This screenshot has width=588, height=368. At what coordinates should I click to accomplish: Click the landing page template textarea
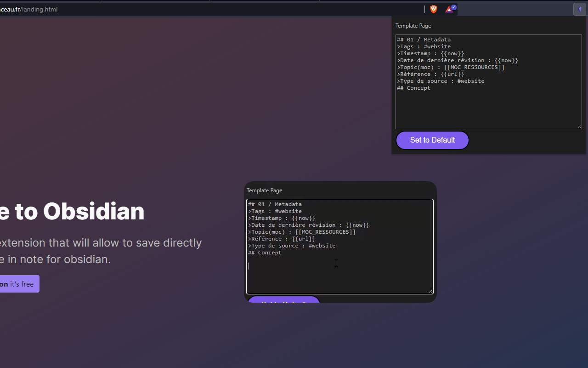[x=340, y=247]
